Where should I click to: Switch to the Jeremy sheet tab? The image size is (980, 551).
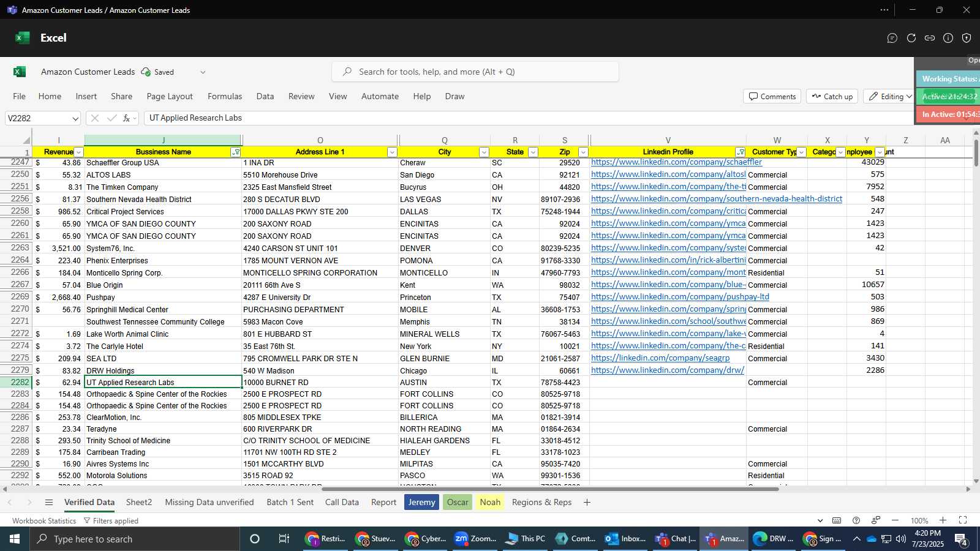(x=422, y=503)
